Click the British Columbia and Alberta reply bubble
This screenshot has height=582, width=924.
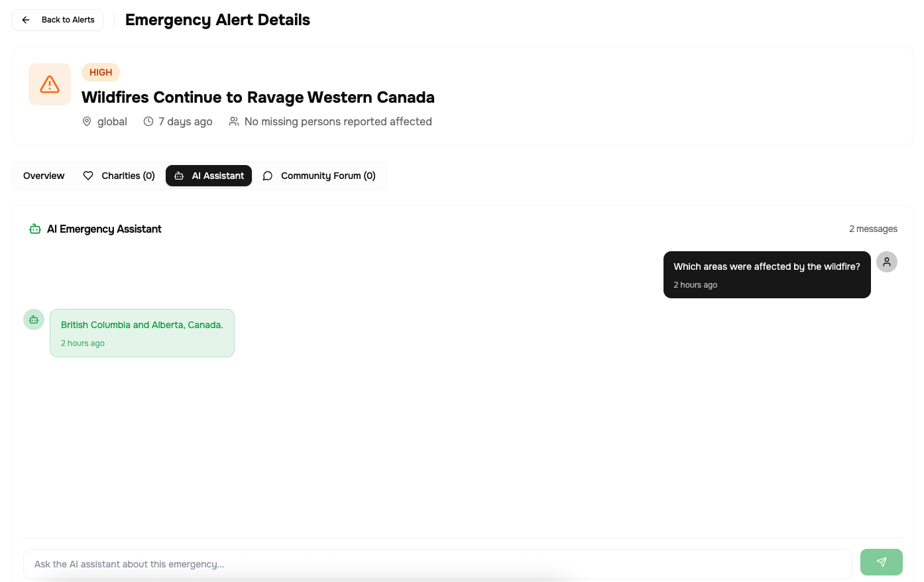(x=142, y=333)
